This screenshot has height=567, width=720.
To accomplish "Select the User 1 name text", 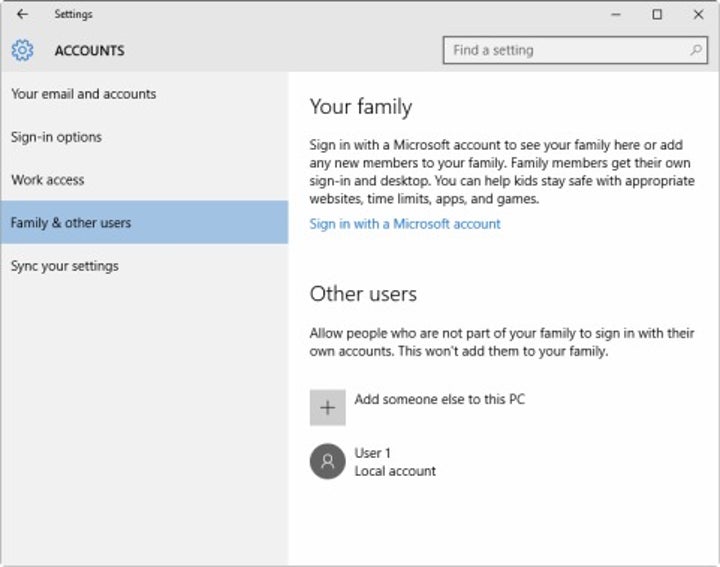I will [x=373, y=453].
